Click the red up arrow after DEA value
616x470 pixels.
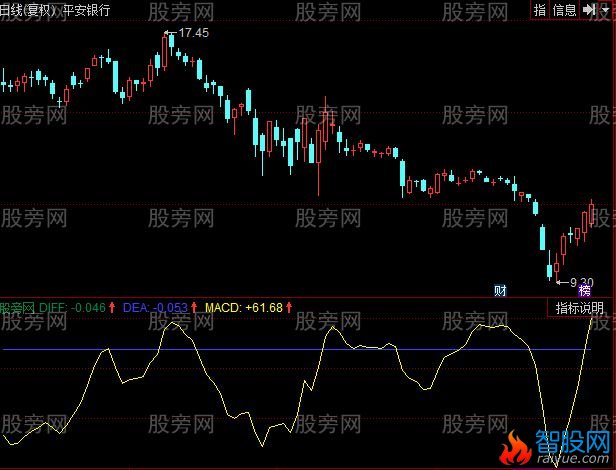tap(194, 307)
